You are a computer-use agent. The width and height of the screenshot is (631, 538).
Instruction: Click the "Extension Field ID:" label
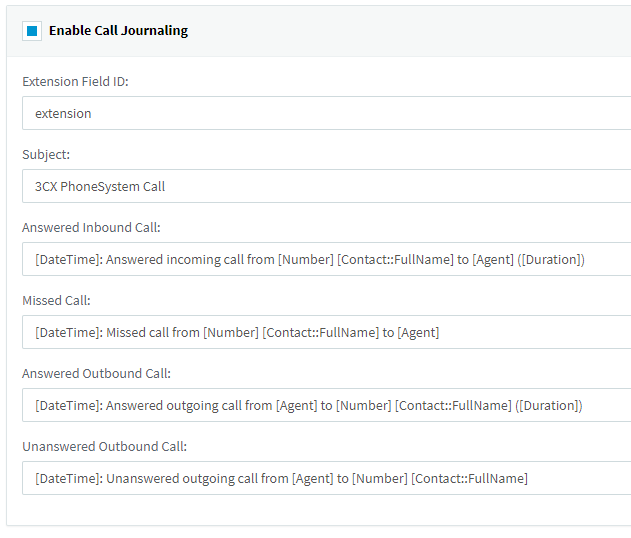point(75,82)
